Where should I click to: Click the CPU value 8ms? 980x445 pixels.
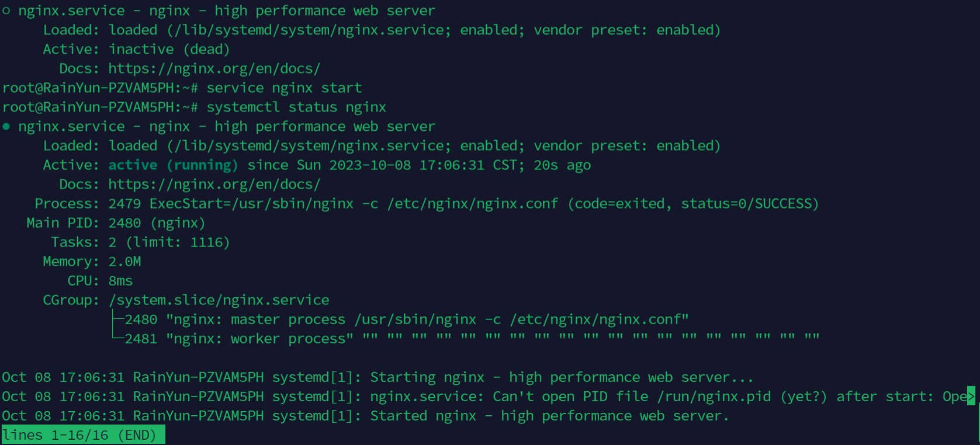[x=120, y=281]
